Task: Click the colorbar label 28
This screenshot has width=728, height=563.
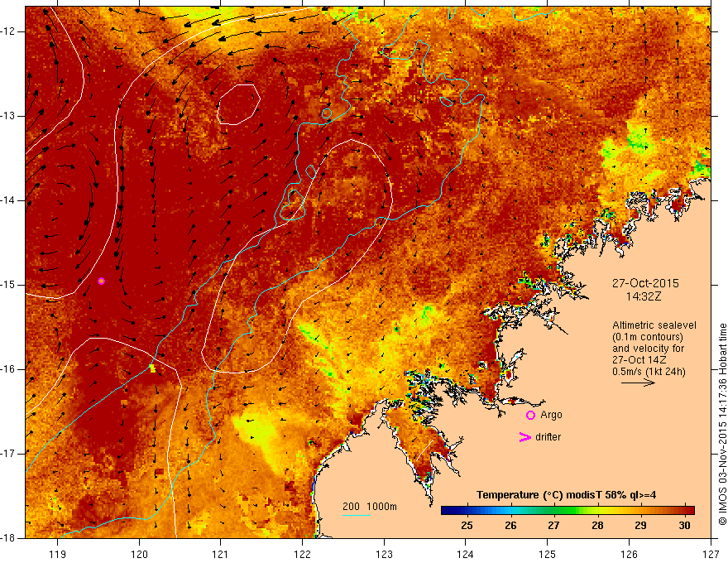Action: pos(597,526)
